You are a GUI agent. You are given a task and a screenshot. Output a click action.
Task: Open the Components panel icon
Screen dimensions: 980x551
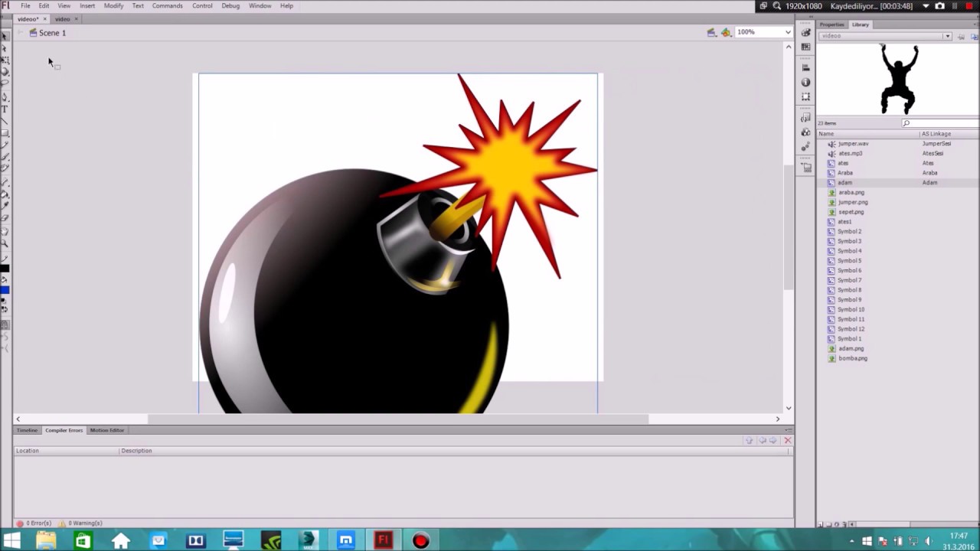pyautogui.click(x=805, y=132)
